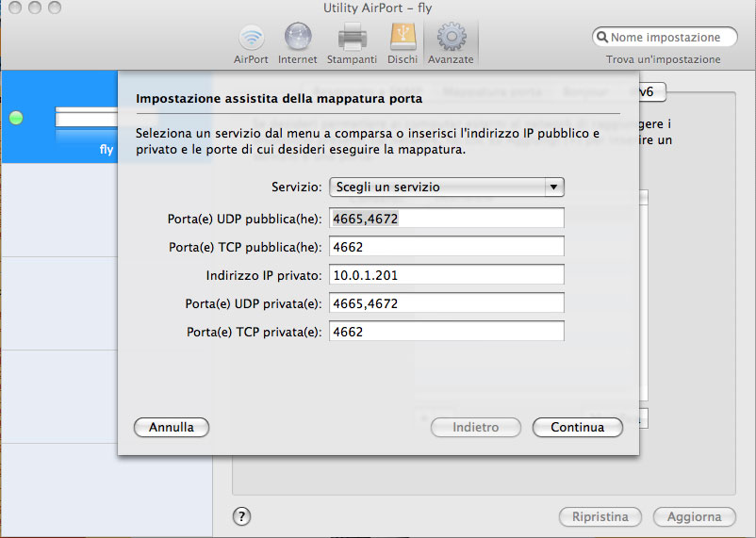Image resolution: width=756 pixels, height=538 pixels.
Task: Click the Servizio dropdown arrow
Action: (x=554, y=187)
